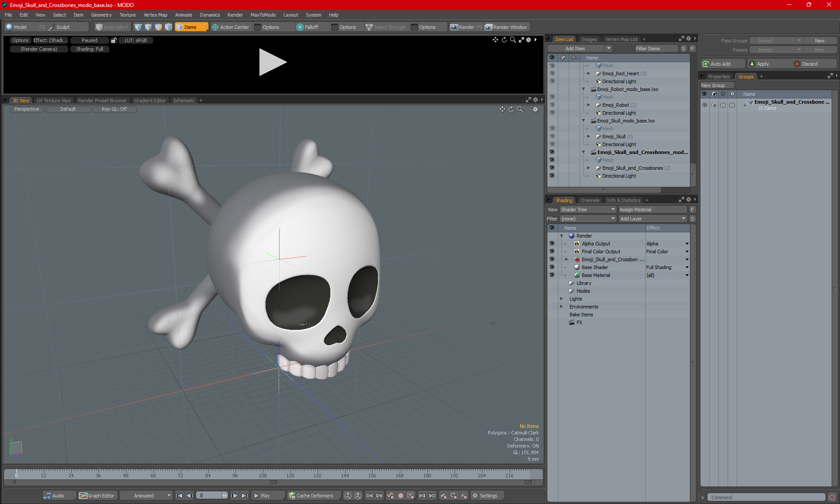Toggle visibility of Emoji_Skull_and_Crossbones item
The image size is (840, 504).
[552, 168]
